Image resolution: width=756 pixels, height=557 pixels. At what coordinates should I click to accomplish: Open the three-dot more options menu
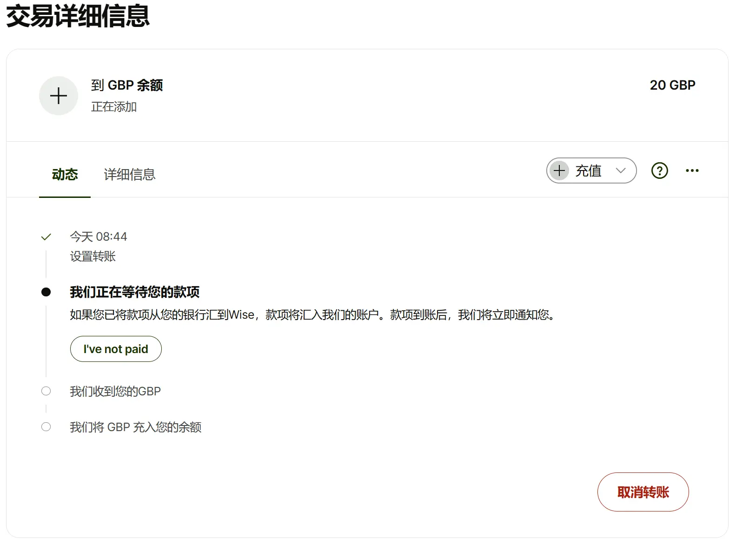tap(692, 170)
